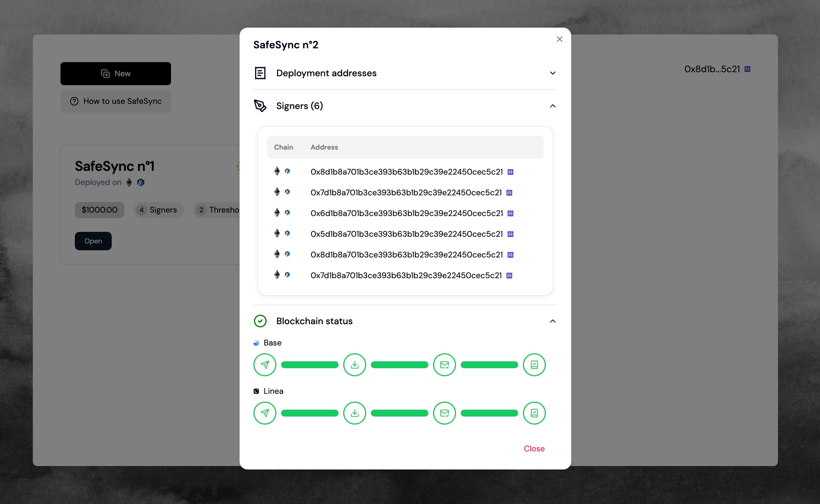Select signer address 0x6d1b8a701b3ce393b63b1b29c39e22450cec5c21
The image size is (820, 504).
point(406,213)
